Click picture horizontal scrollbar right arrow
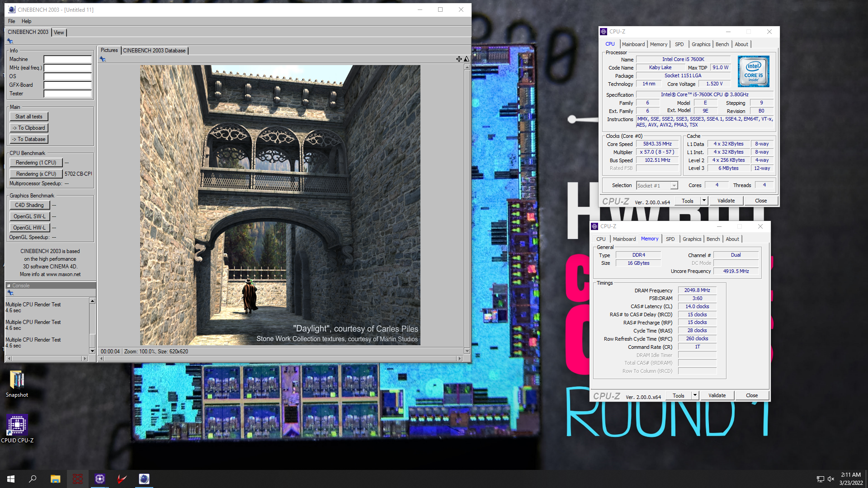The width and height of the screenshot is (868, 488). [460, 358]
